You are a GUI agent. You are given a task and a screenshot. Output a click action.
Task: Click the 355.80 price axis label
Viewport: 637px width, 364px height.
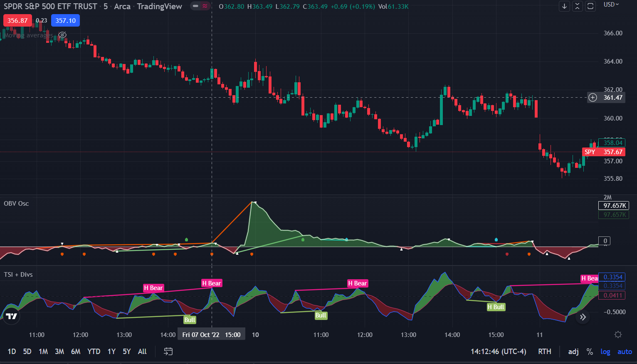(x=613, y=179)
